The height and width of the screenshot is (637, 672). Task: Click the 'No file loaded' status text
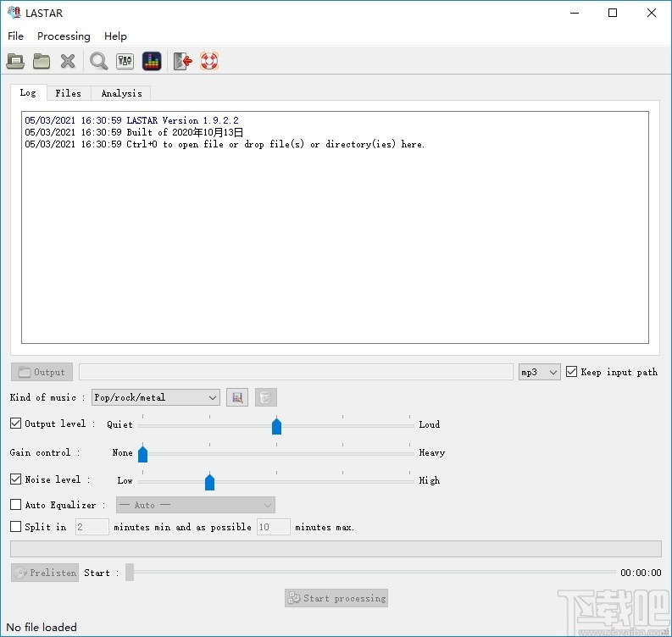click(42, 627)
